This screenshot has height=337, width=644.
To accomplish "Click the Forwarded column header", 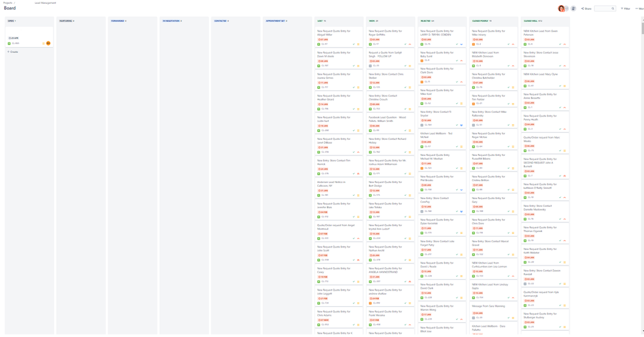I will pyautogui.click(x=118, y=21).
